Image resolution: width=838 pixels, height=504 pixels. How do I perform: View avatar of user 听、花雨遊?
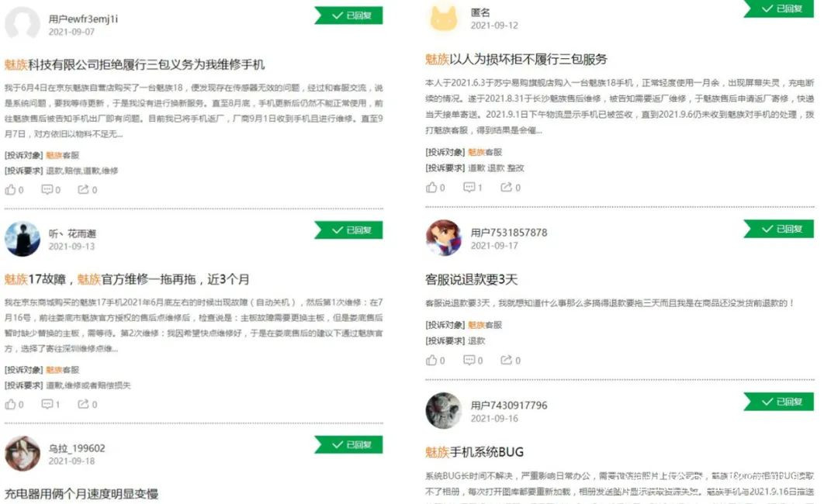point(23,239)
